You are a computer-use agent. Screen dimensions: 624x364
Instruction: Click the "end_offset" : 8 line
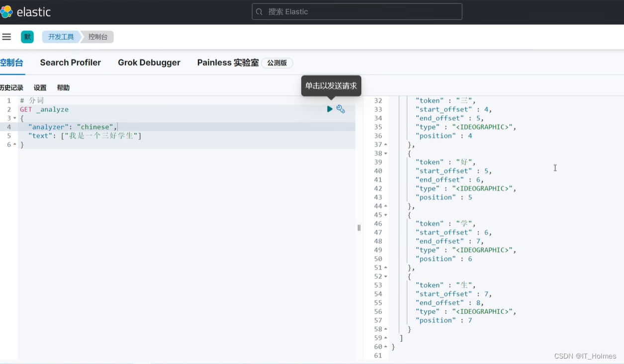(449, 303)
